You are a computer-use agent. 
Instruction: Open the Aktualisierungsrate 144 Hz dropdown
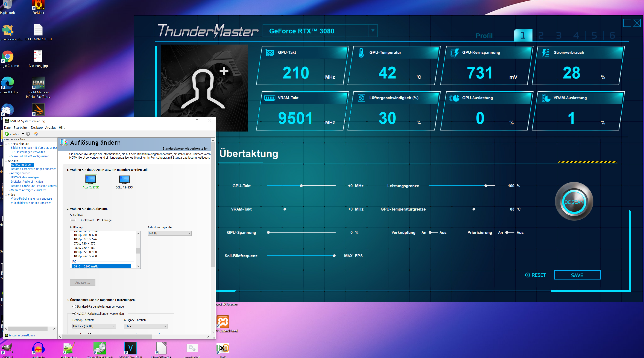[x=169, y=233]
